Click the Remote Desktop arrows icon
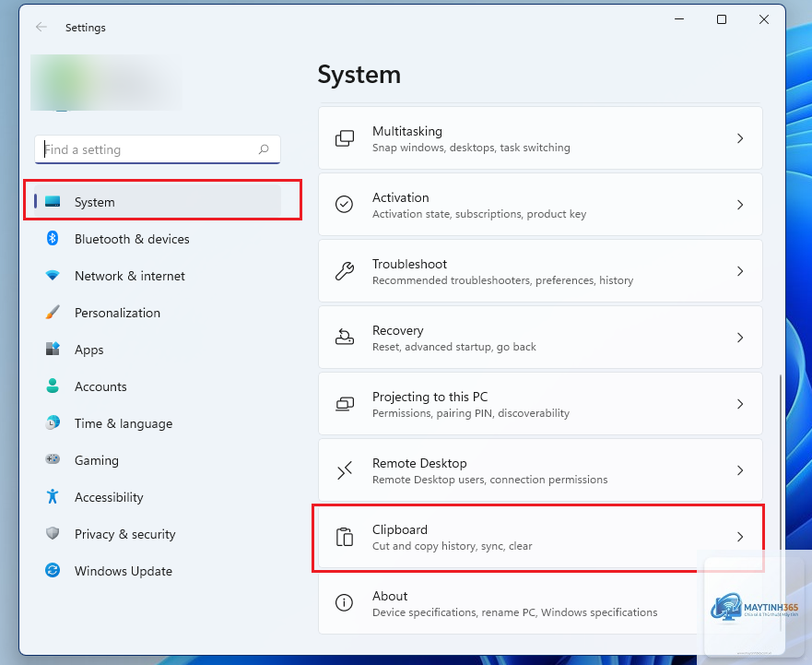 (x=345, y=470)
